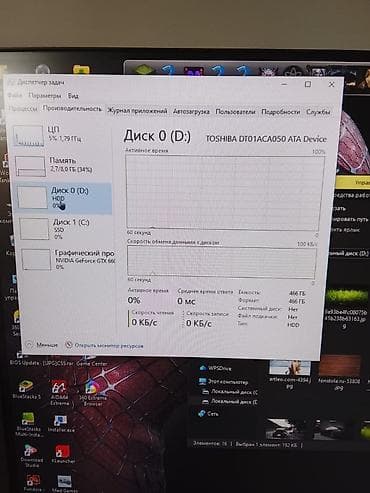
Task: Click the Активное время 0% value
Action: click(x=134, y=300)
